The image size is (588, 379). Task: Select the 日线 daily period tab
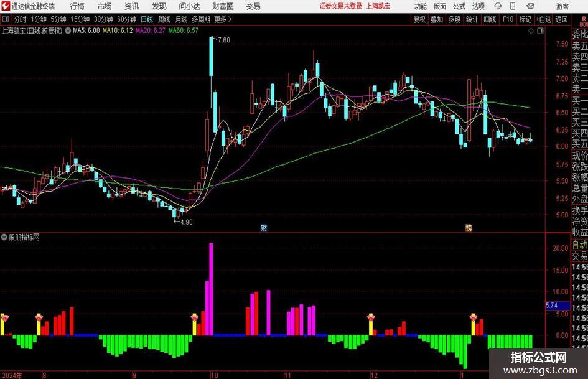coord(147,19)
